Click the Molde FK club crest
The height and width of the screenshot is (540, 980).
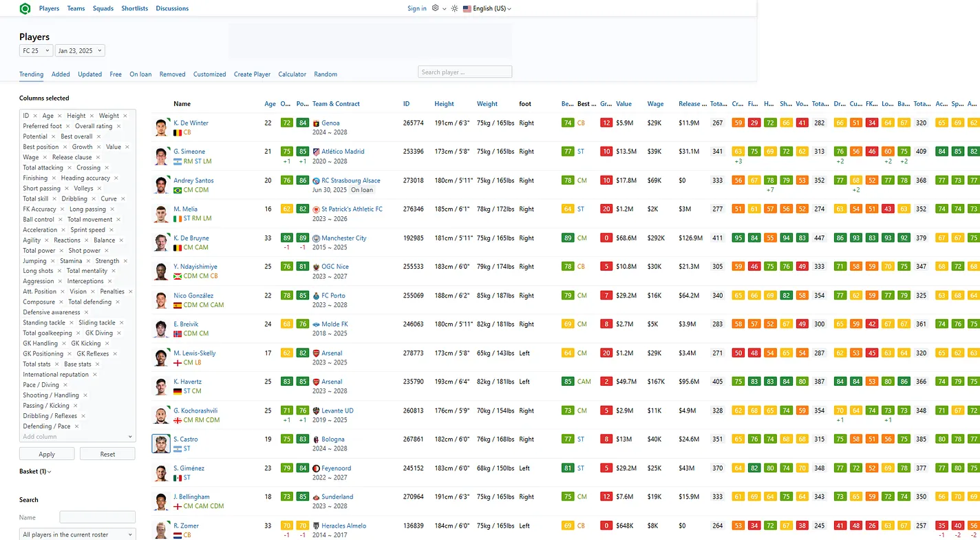coord(317,324)
